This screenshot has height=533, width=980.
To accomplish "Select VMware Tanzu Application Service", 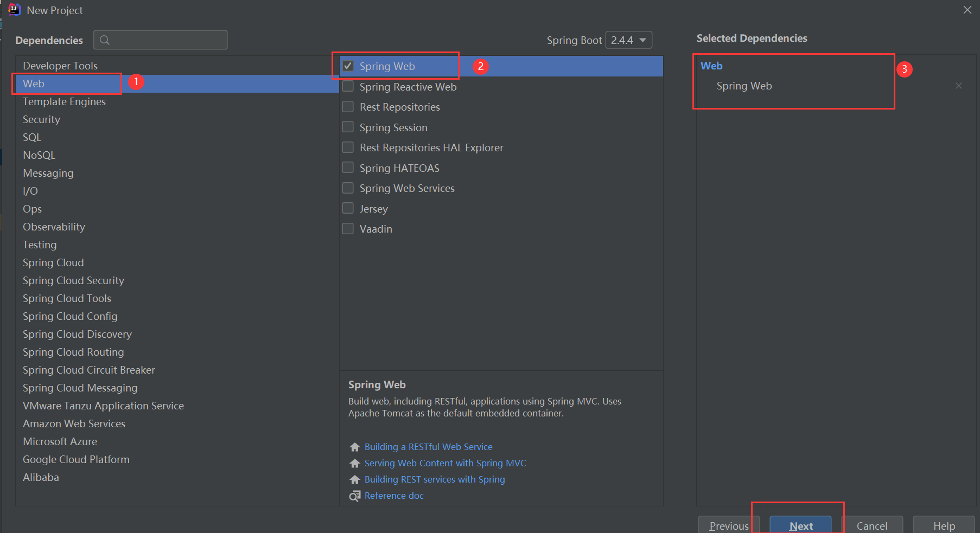I will (x=177, y=406).
